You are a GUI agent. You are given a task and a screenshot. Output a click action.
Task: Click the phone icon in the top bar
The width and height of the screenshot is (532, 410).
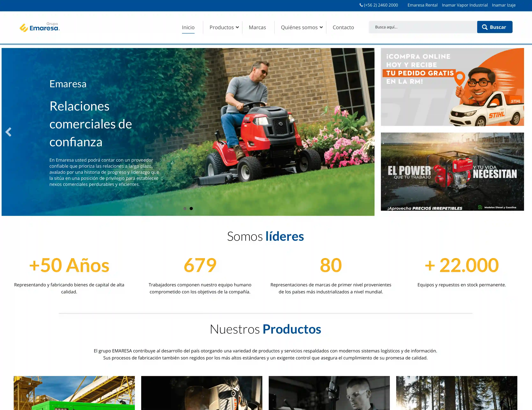click(x=361, y=5)
